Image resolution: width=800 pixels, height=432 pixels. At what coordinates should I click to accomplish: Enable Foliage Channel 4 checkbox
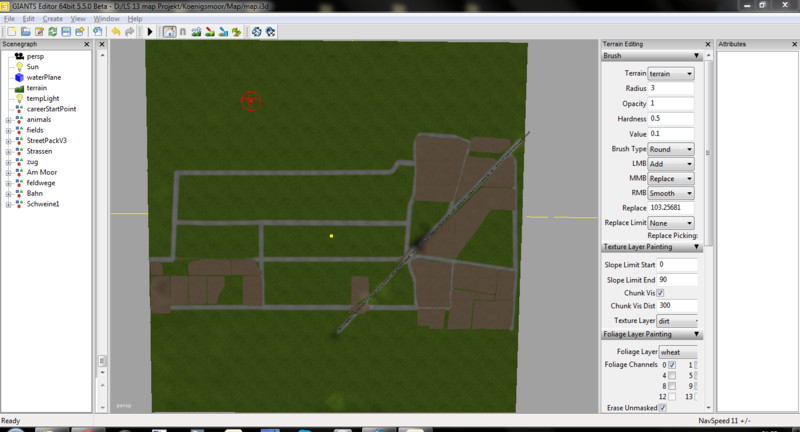(672, 375)
